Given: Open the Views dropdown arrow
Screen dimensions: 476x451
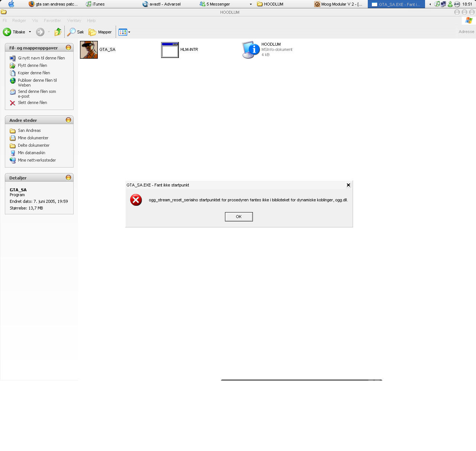Looking at the screenshot, I should (129, 32).
